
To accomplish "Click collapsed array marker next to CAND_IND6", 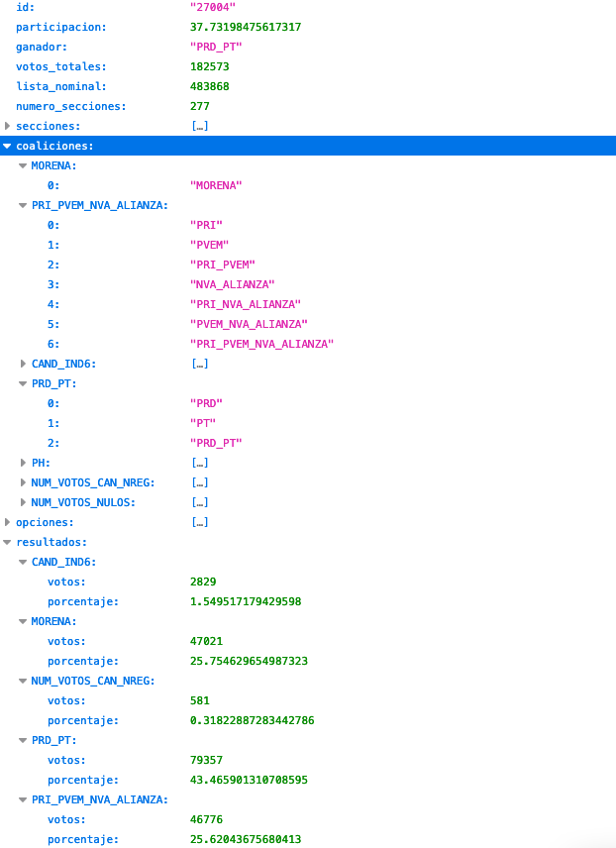I will pyautogui.click(x=200, y=364).
